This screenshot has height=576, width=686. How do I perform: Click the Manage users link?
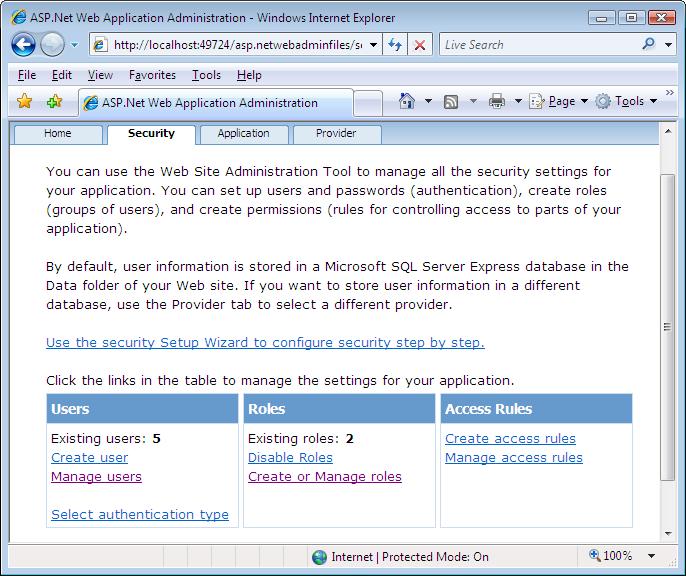pyautogui.click(x=96, y=476)
